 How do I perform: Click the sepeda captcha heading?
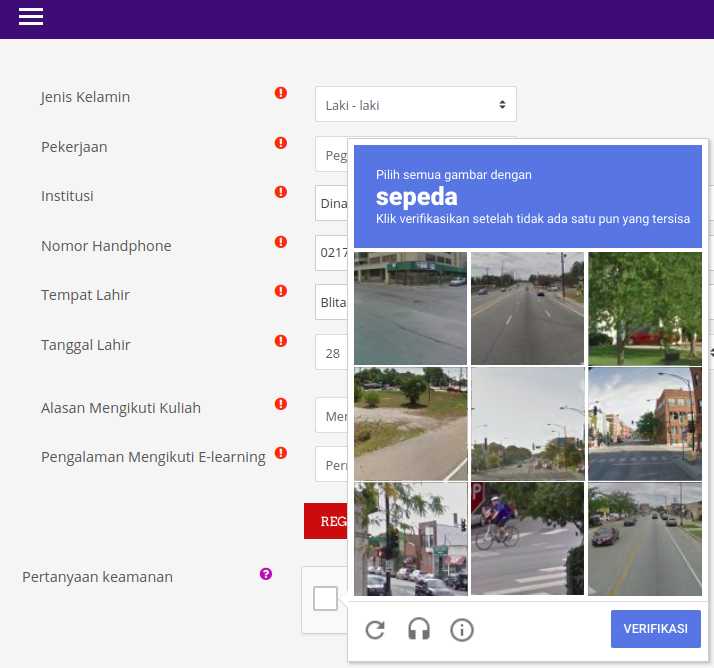click(417, 197)
